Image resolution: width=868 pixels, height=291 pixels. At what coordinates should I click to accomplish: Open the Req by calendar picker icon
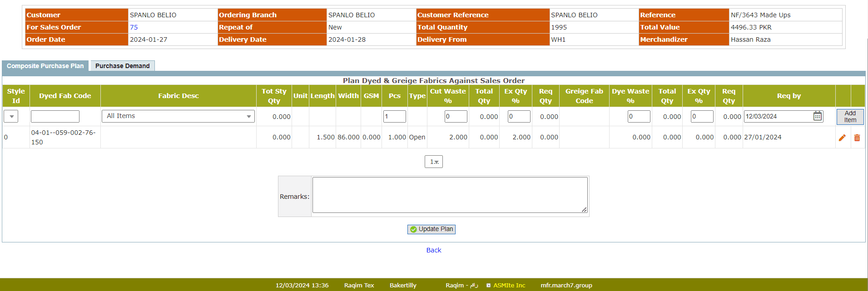click(817, 116)
